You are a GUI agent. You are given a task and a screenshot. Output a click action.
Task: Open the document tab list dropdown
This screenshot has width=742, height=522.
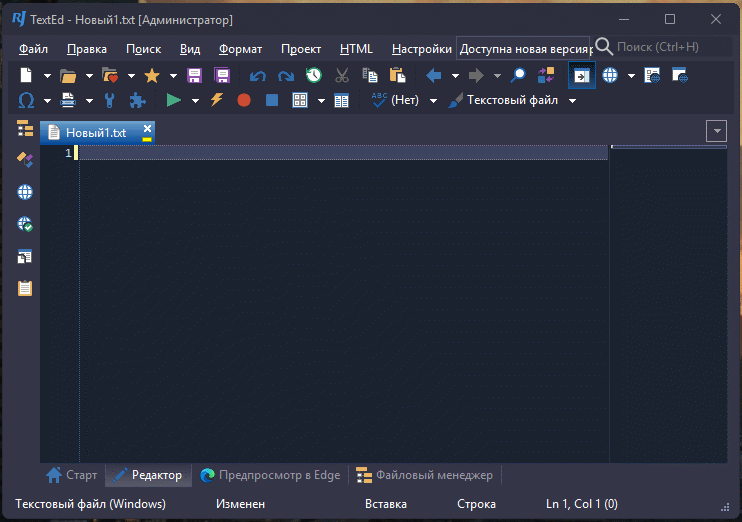716,131
